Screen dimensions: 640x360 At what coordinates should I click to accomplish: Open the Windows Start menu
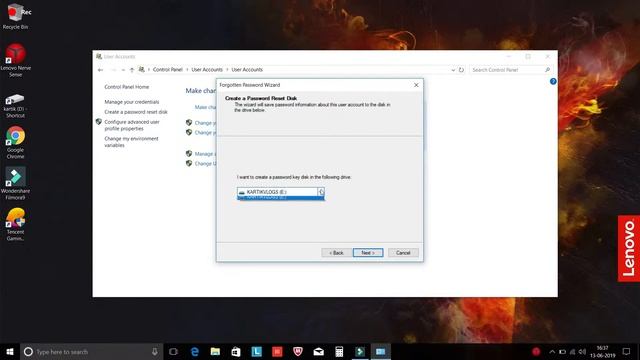click(x=10, y=351)
